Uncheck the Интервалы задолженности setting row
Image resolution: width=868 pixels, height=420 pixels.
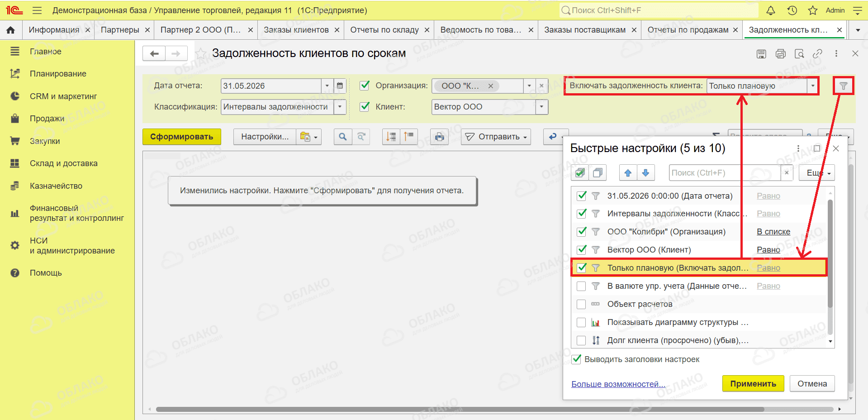582,214
